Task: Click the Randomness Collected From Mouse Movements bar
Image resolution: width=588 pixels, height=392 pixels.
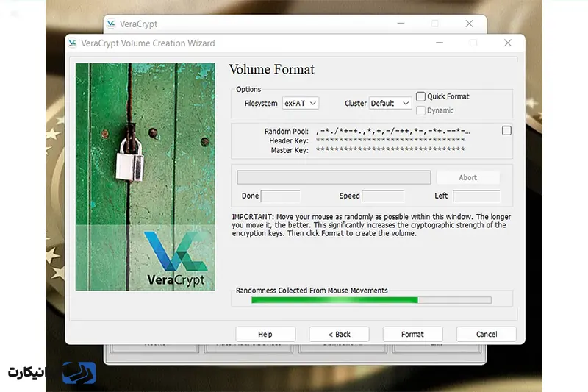Action: [371, 300]
